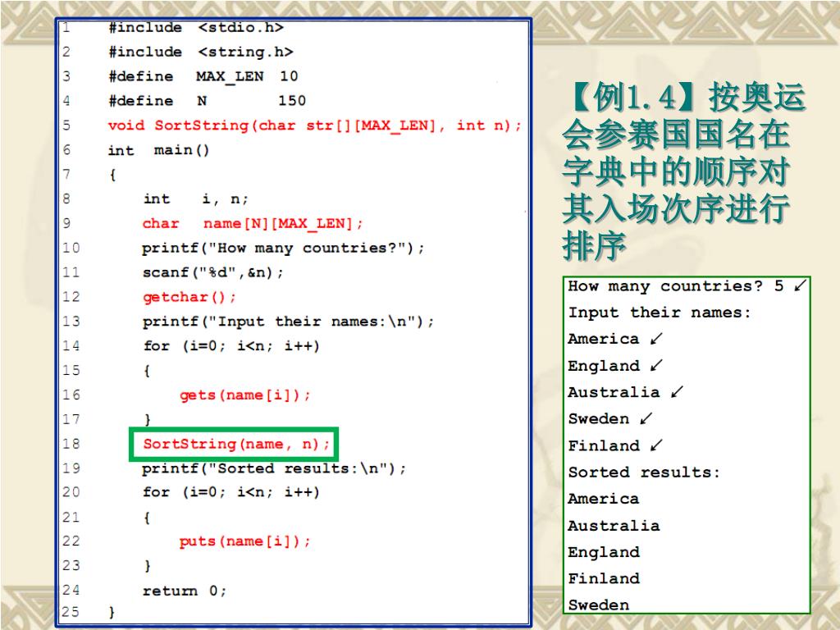Click the red 'getchar();' line
Screen dimensions: 840x630
pos(189,297)
